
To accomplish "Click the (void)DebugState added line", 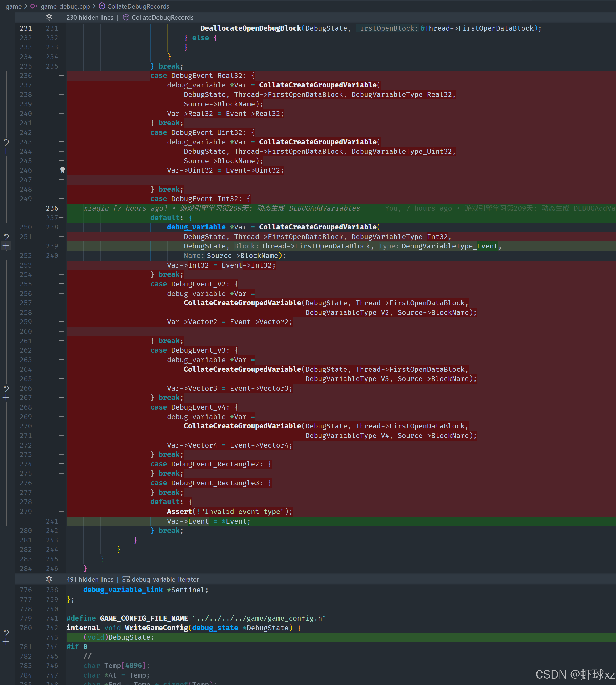I will pyautogui.click(x=118, y=637).
